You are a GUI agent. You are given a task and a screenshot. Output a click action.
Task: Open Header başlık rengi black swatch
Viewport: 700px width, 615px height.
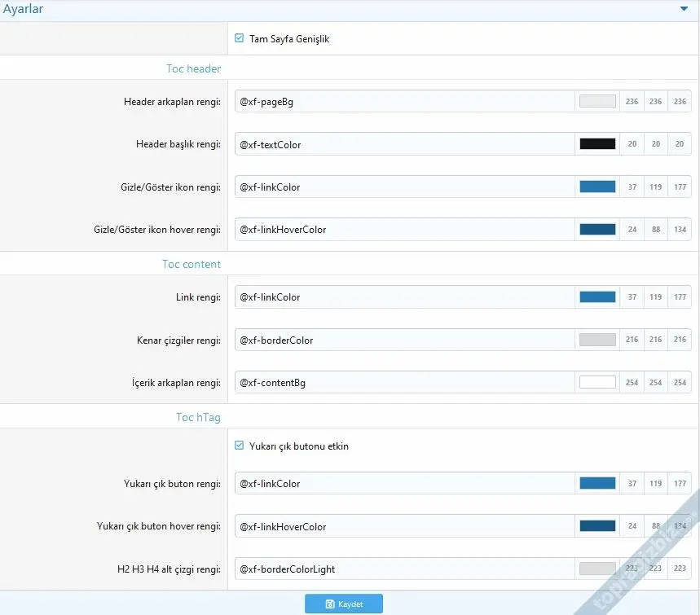click(597, 144)
